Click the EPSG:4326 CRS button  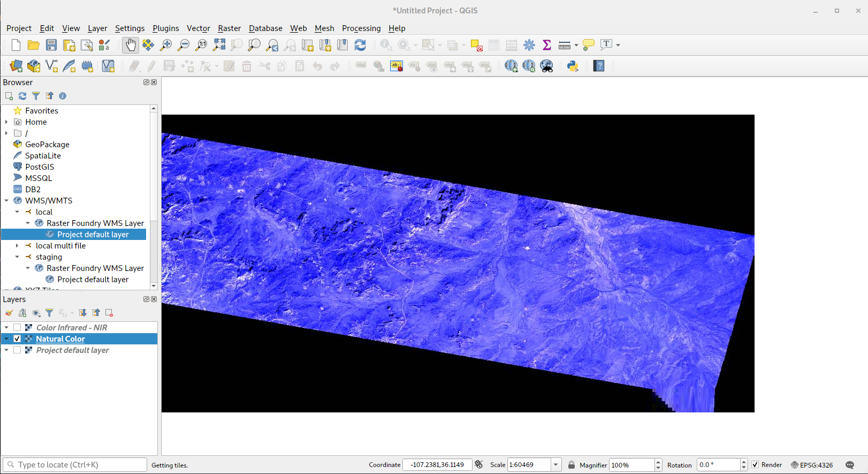pos(812,465)
